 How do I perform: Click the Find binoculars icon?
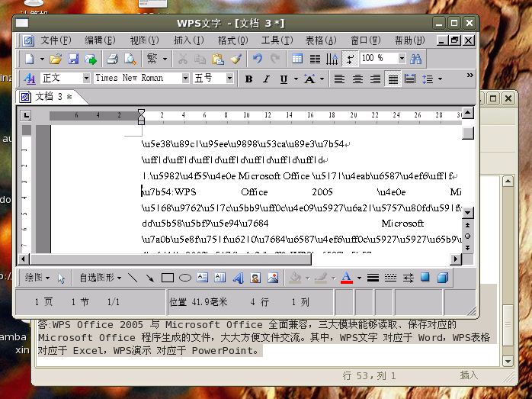point(415,59)
